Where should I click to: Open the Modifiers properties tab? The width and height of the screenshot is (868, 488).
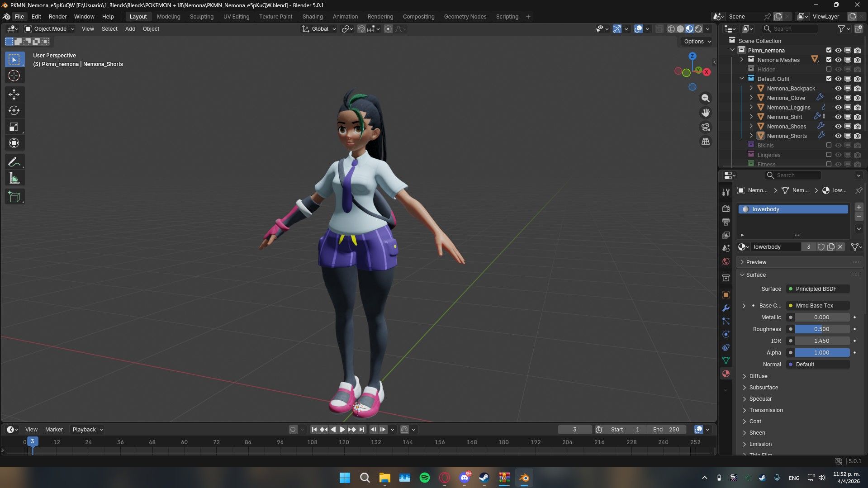[726, 308]
